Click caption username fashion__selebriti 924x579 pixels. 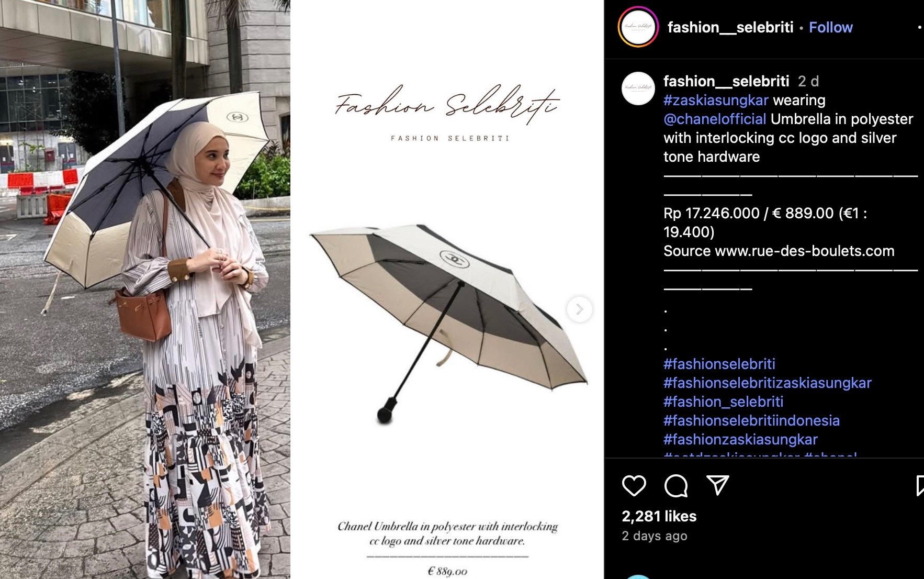pyautogui.click(x=726, y=81)
